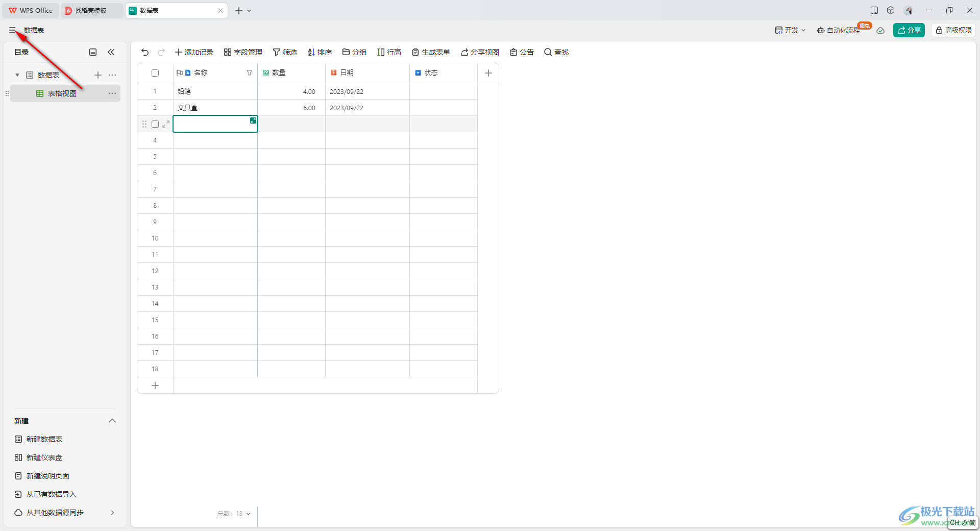980x531 pixels.
Task: Click the green 分享 button
Action: (x=909, y=30)
